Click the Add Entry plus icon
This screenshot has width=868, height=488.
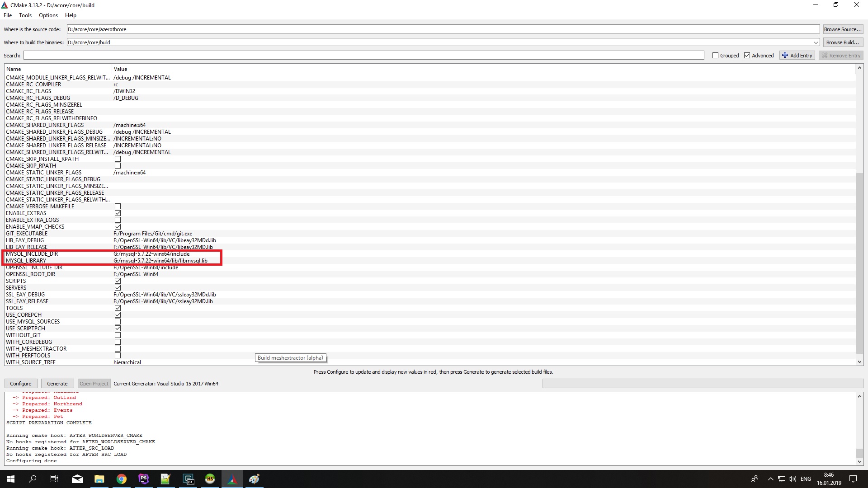[x=785, y=55]
